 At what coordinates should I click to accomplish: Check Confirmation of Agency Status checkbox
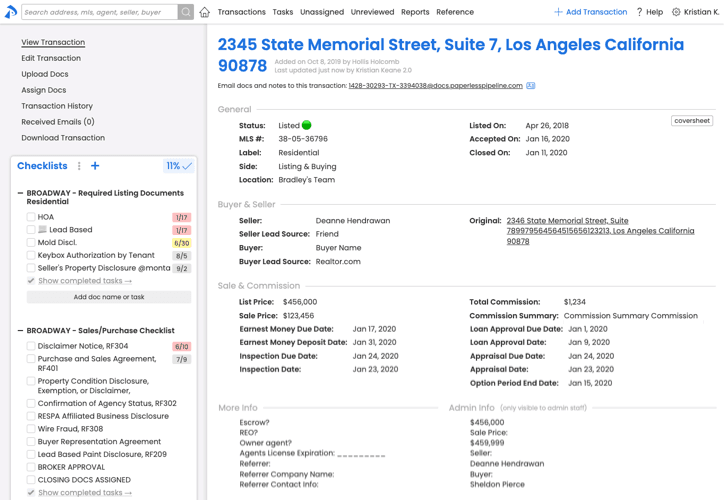point(31,403)
